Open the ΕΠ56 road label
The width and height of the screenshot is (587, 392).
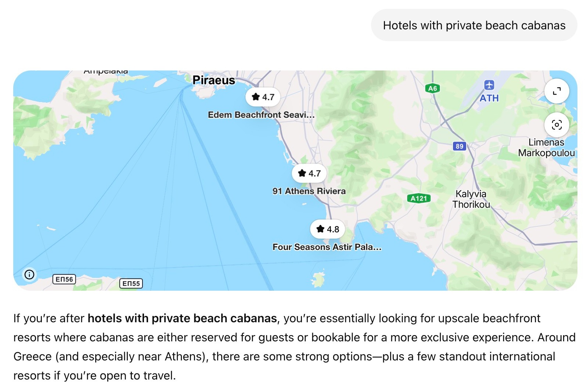pos(64,279)
